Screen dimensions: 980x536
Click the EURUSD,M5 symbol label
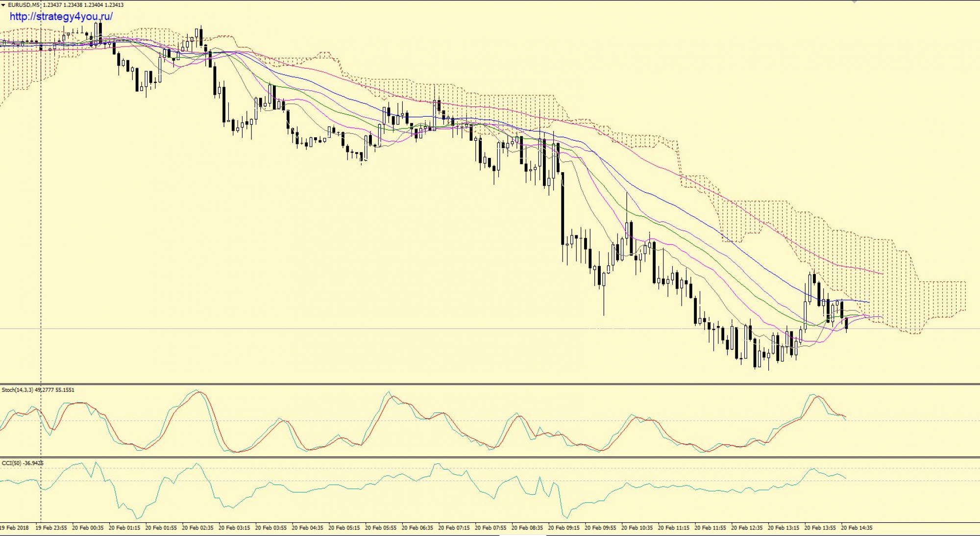[24, 5]
